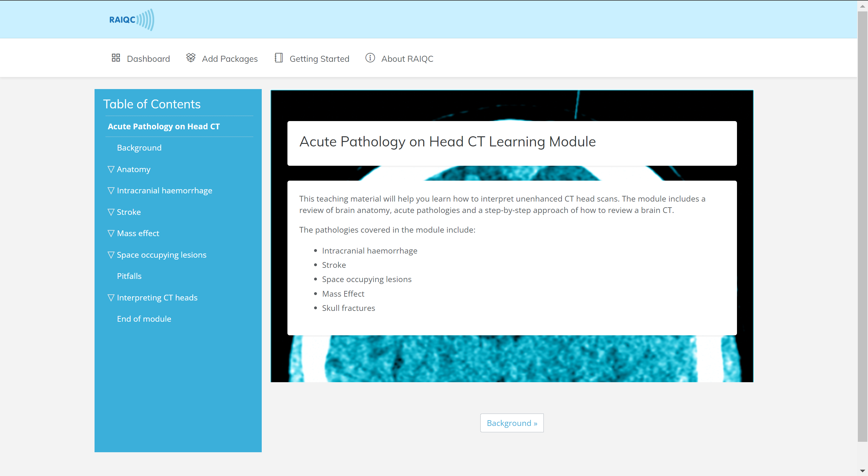Click the scrollbar down arrow

[x=862, y=471]
